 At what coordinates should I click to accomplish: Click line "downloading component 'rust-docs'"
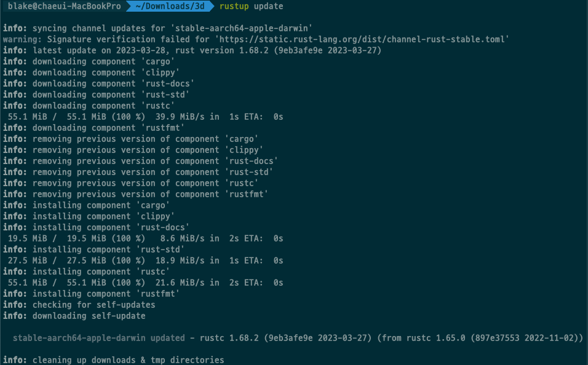(98, 84)
